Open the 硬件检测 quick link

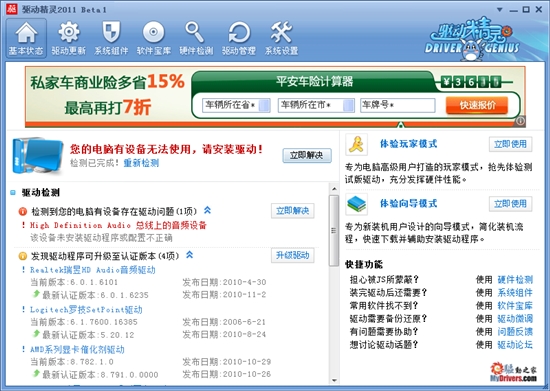click(515, 279)
